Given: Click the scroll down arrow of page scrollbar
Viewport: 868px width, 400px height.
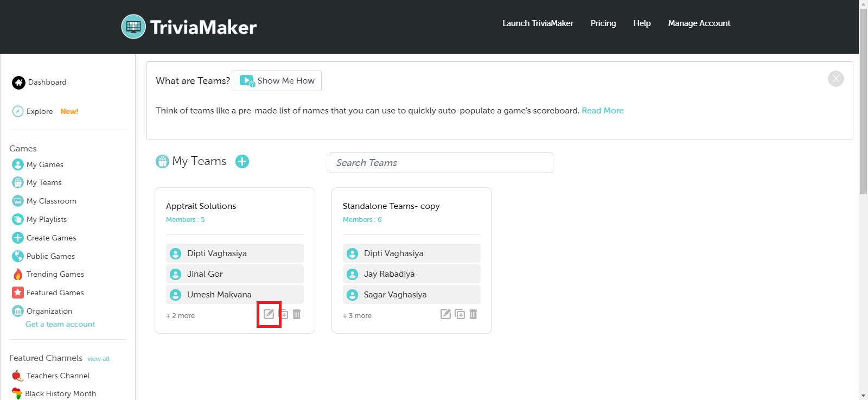Looking at the screenshot, I should coord(863,395).
